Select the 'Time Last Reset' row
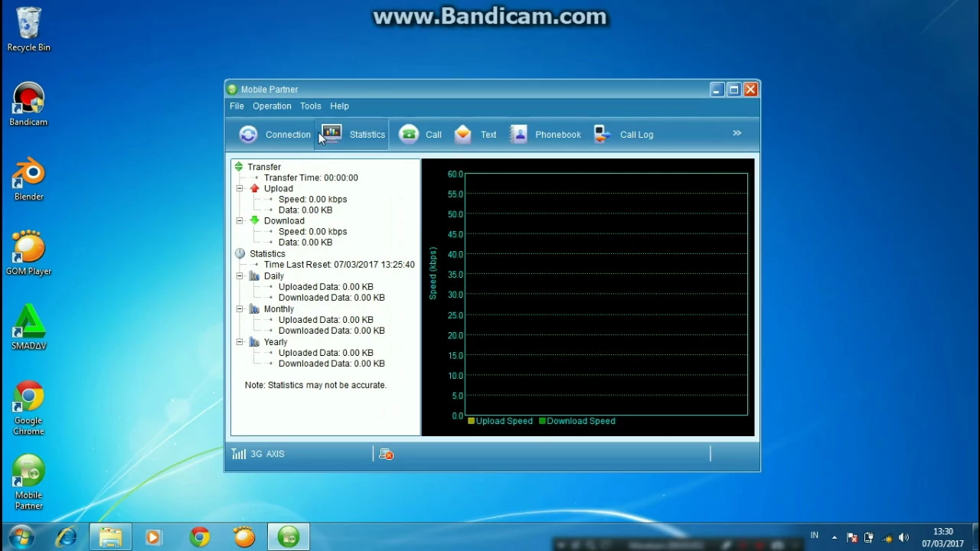Image resolution: width=980 pixels, height=551 pixels. pyautogui.click(x=339, y=265)
